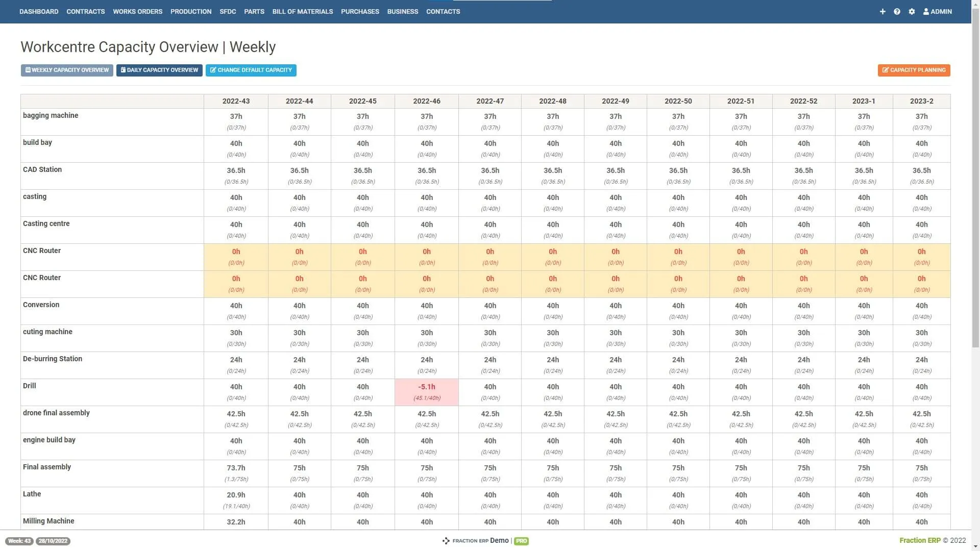
Task: Select the PURCHASES tab
Action: pyautogui.click(x=360, y=11)
